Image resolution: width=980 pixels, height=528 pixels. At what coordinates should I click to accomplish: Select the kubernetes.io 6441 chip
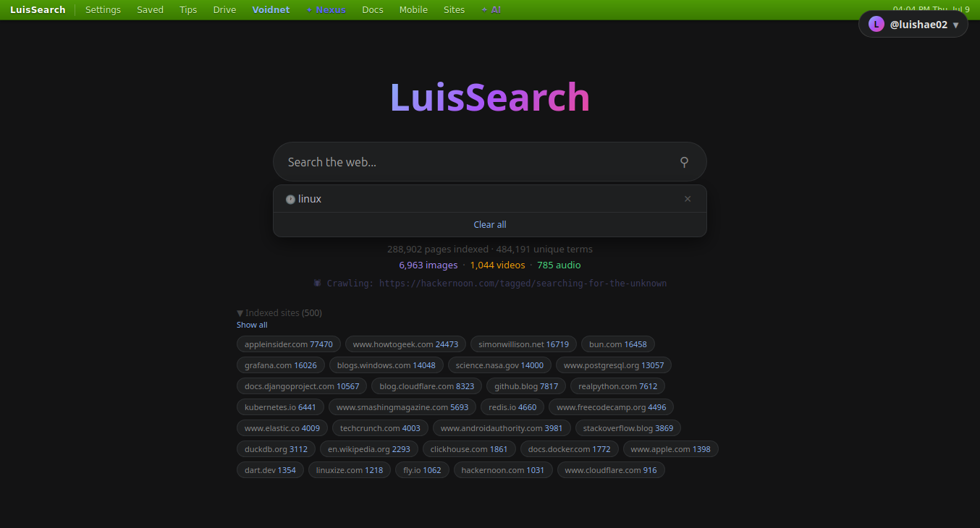click(x=280, y=407)
